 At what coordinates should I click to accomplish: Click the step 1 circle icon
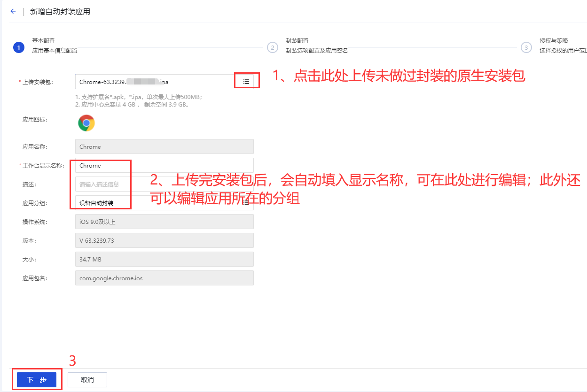point(18,47)
